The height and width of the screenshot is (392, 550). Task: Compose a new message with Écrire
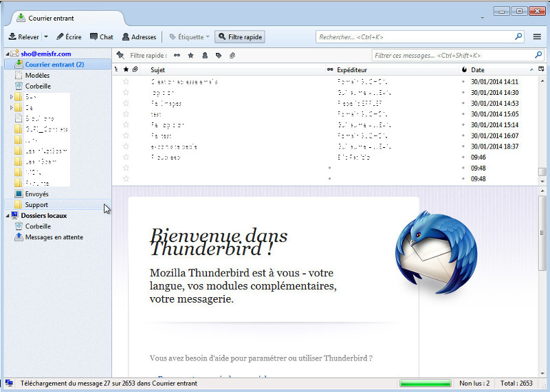[69, 36]
